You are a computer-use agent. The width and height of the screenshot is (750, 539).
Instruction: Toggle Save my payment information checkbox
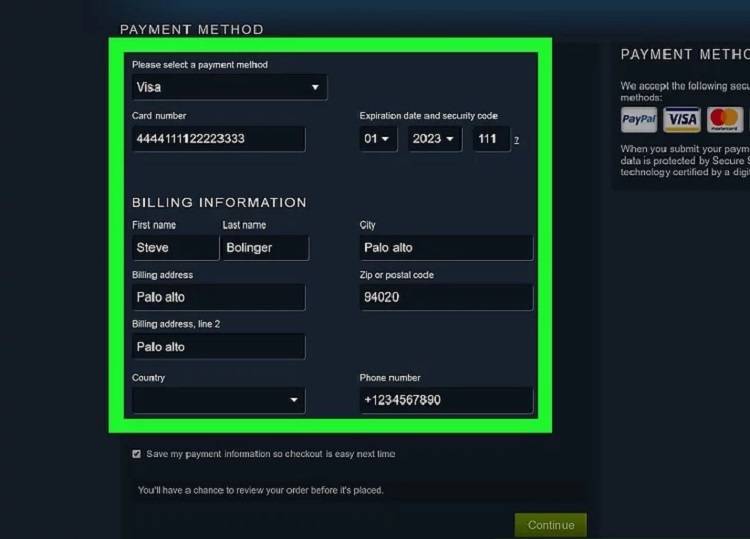[x=137, y=454]
